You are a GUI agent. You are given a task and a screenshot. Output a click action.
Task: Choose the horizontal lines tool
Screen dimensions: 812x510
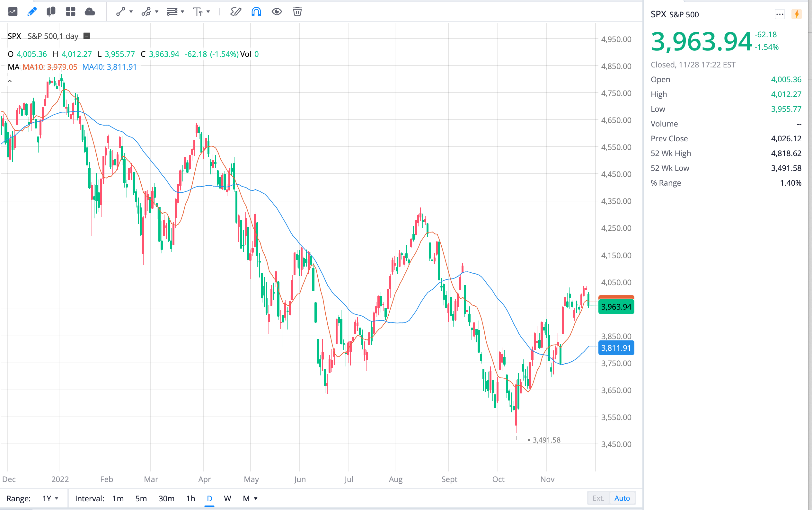click(x=172, y=12)
